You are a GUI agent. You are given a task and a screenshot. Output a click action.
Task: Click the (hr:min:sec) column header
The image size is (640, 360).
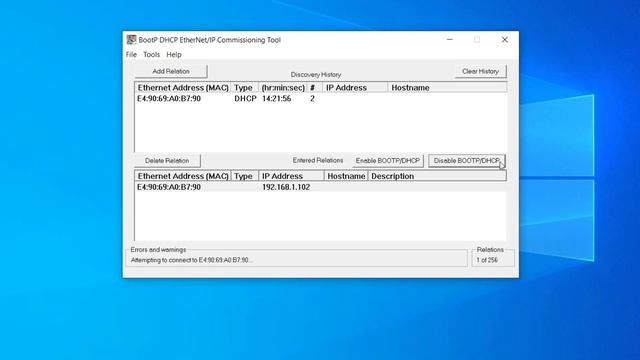pyautogui.click(x=283, y=88)
